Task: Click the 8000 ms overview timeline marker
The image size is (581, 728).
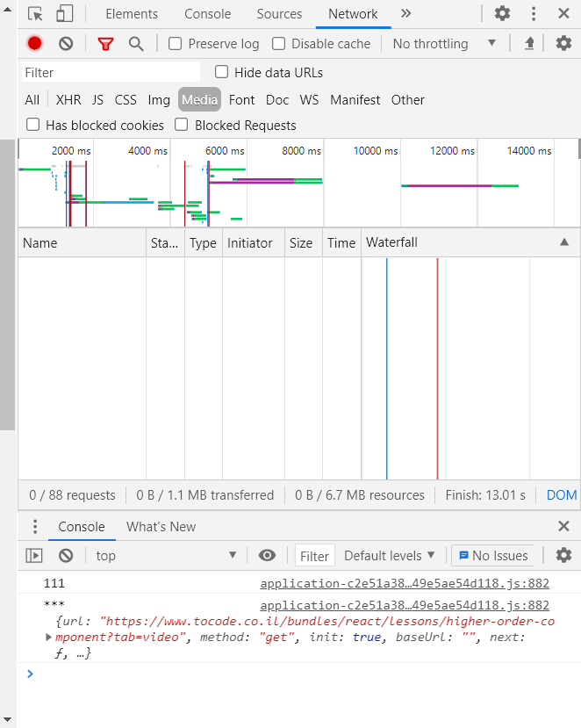Action: [302, 151]
